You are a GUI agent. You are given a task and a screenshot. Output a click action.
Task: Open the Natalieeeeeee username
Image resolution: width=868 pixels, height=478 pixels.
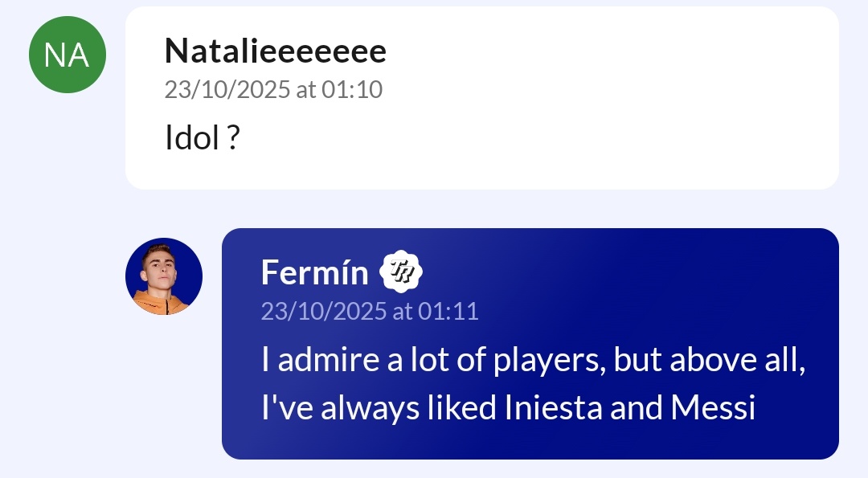click(276, 51)
